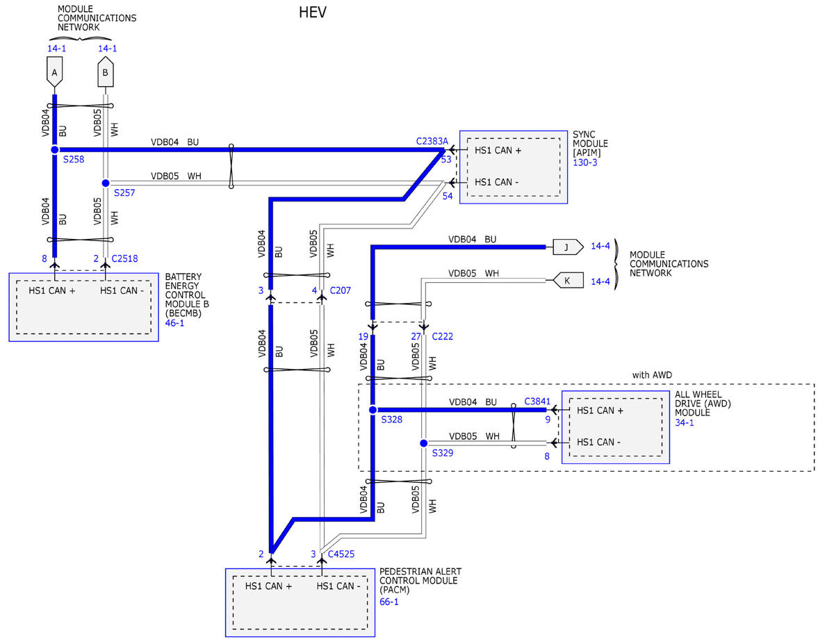Image resolution: width=834 pixels, height=644 pixels.
Task: Click HS1 CAN - inside the BECMB box
Action: pyautogui.click(x=122, y=290)
